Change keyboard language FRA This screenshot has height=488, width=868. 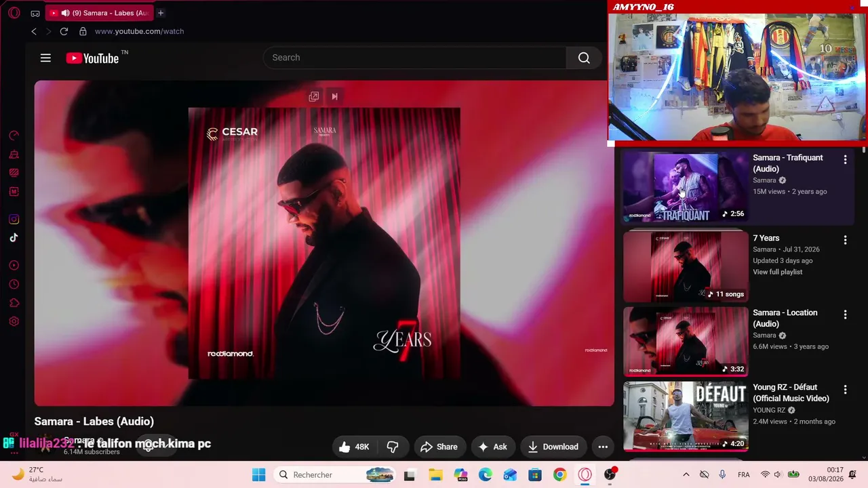[744, 474]
